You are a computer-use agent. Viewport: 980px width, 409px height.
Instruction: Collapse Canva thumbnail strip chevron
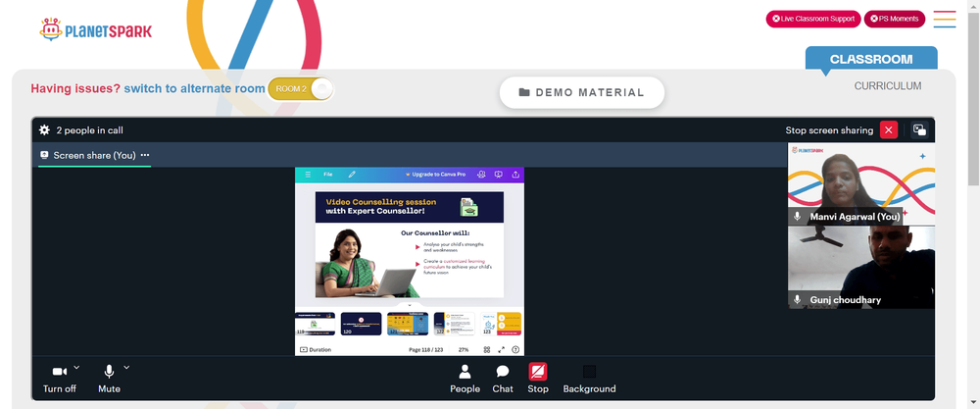coord(410,306)
